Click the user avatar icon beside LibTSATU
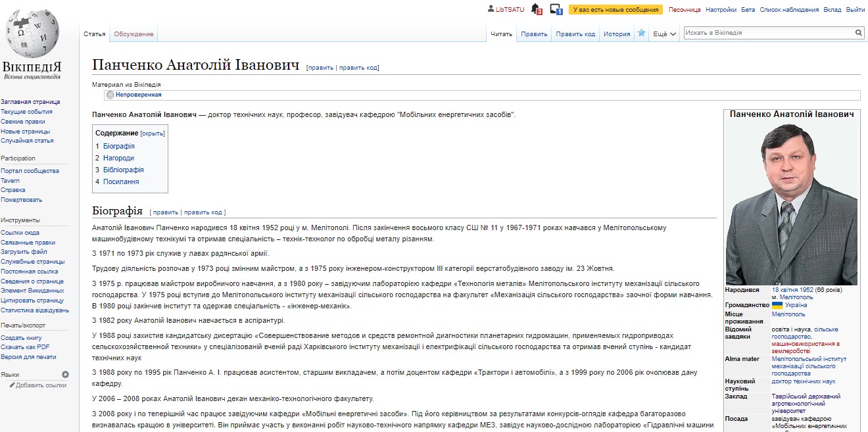Viewport: 868px width, 432px height. tap(491, 9)
